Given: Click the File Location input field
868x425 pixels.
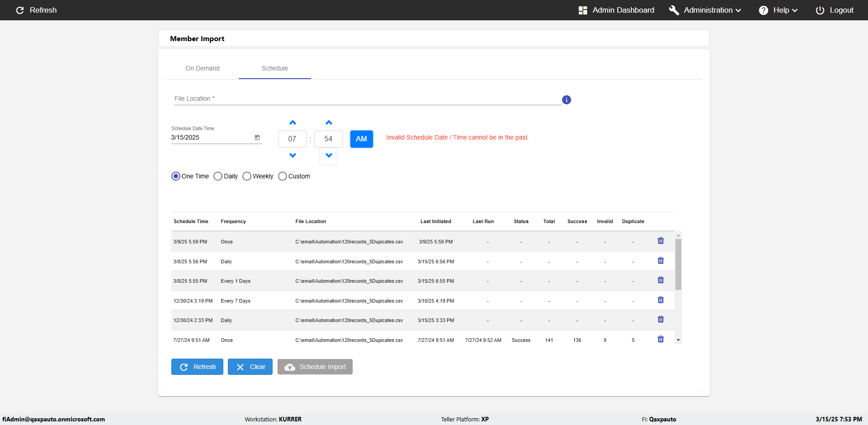Looking at the screenshot, I should pyautogui.click(x=367, y=99).
